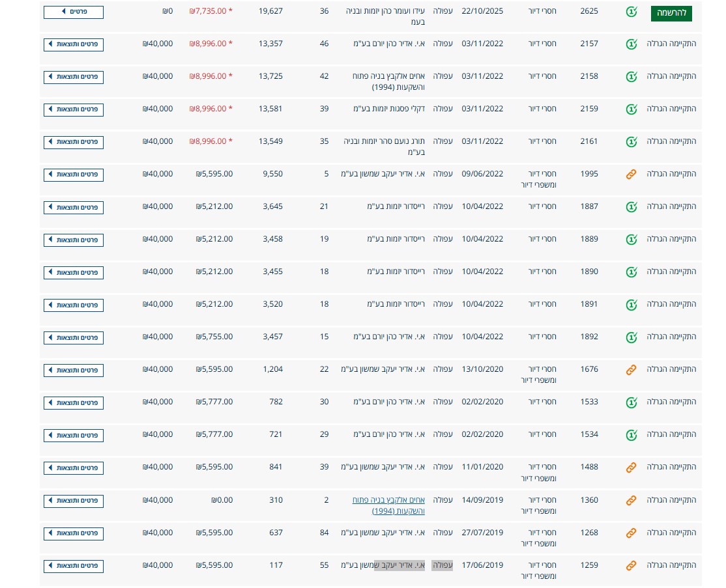Click apartments count 84 in row 1268
Viewport: 726px width, 588px height.
[x=324, y=533]
